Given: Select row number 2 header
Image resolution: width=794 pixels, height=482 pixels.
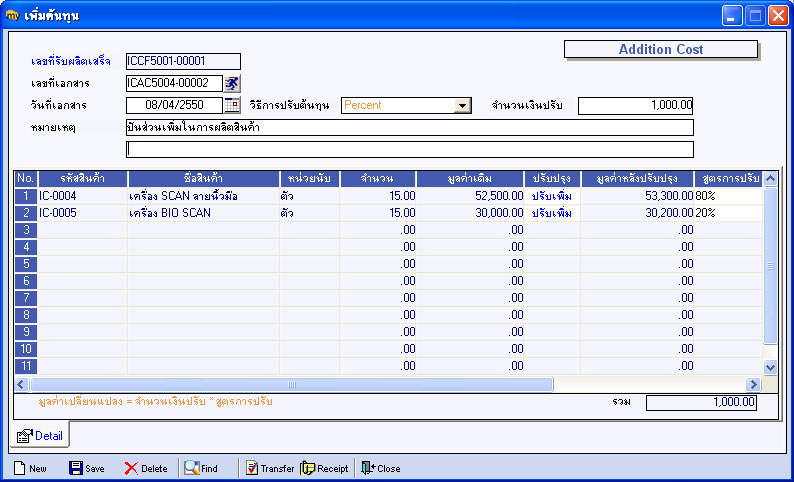Looking at the screenshot, I should click(x=26, y=213).
